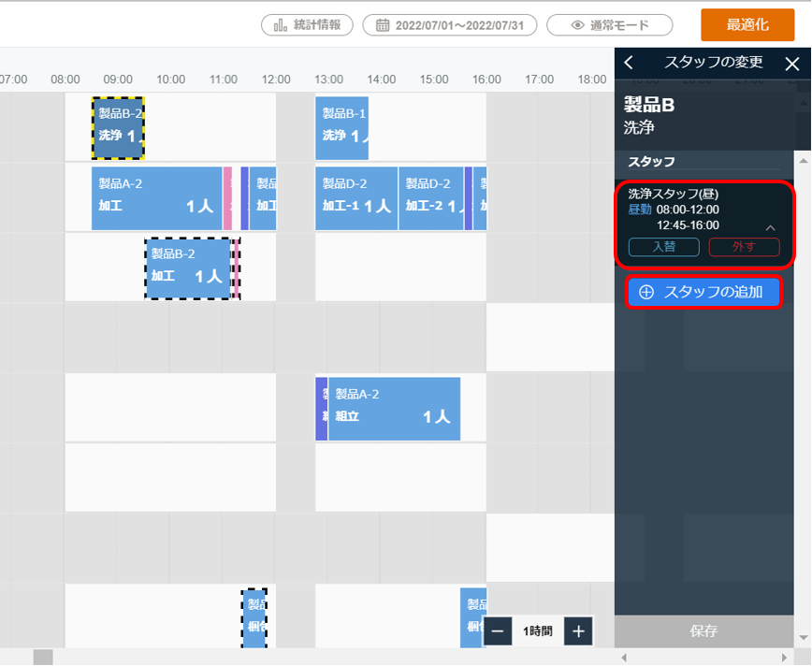Click the 保存 save button
Image resolution: width=812 pixels, height=666 pixels.
(x=703, y=630)
